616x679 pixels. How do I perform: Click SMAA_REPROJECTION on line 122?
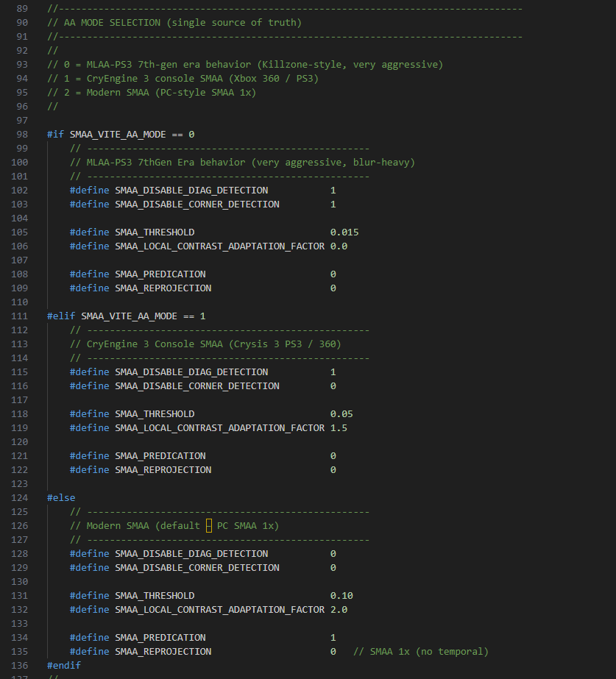coord(163,470)
